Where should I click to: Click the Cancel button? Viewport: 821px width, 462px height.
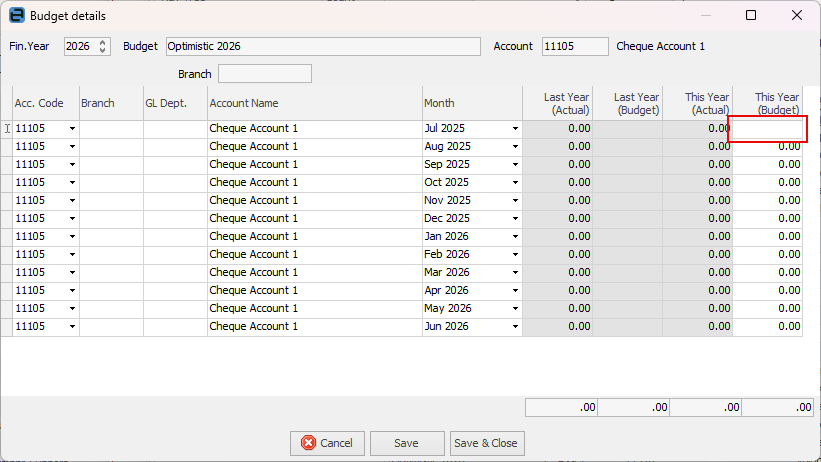click(x=328, y=443)
